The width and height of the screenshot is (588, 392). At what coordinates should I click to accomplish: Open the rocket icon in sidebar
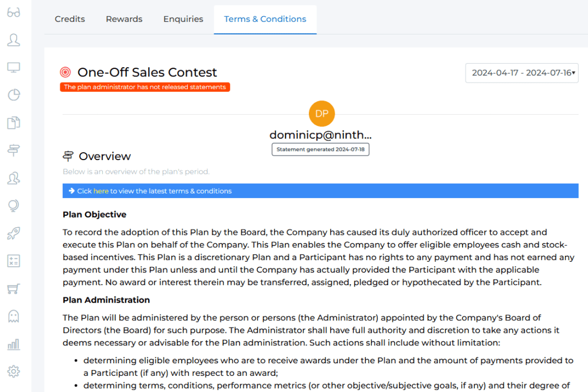(x=14, y=233)
